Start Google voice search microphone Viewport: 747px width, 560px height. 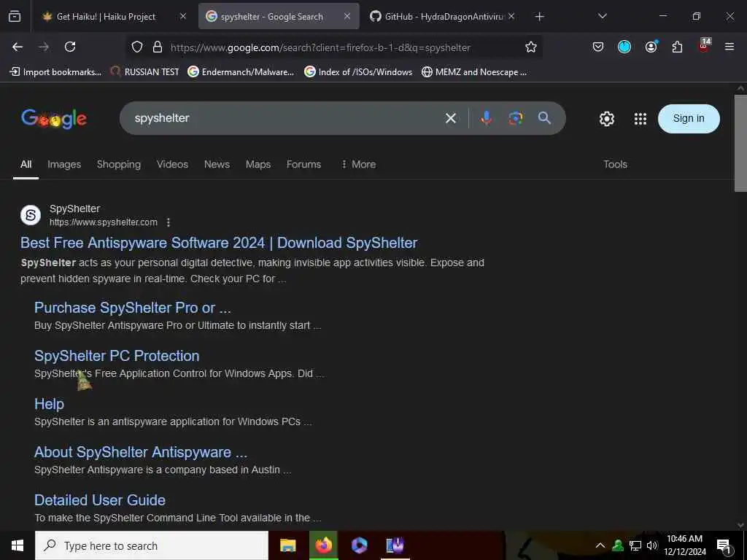click(x=486, y=118)
